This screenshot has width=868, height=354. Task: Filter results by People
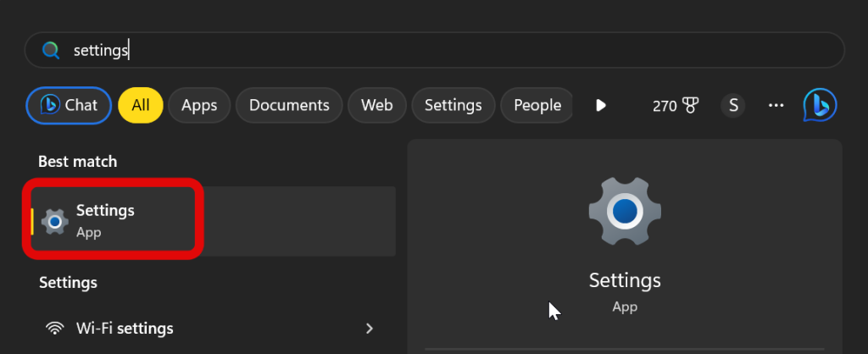coord(537,106)
